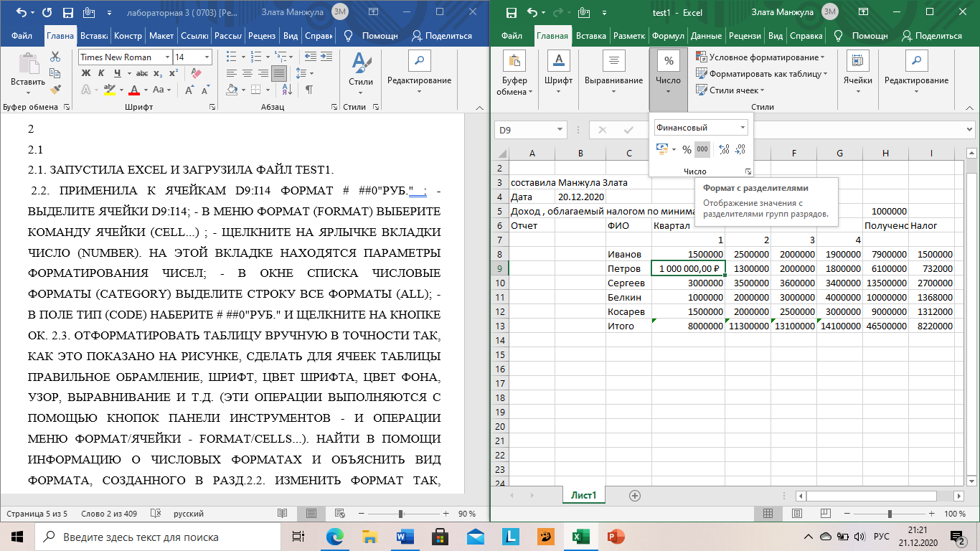Toggle superscript x² in Word
Viewport: 980px width, 551px height.
[172, 73]
